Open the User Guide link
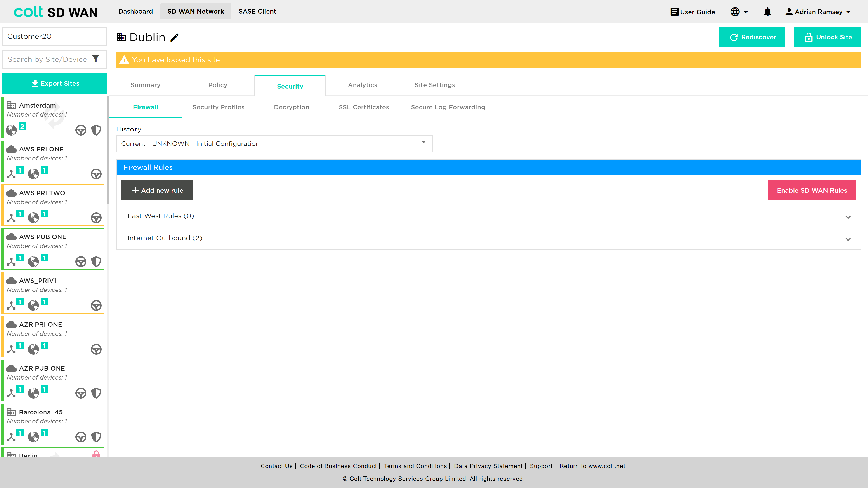This screenshot has width=868, height=488. (693, 12)
